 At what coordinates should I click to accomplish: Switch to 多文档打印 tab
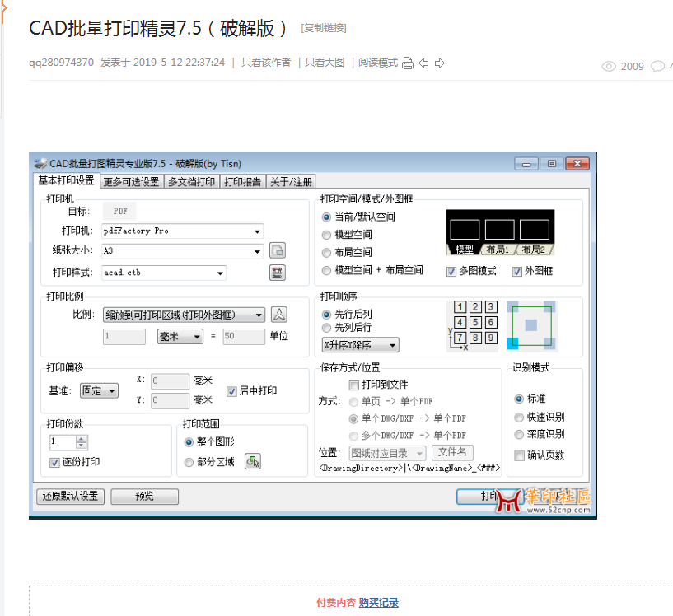pyautogui.click(x=192, y=182)
